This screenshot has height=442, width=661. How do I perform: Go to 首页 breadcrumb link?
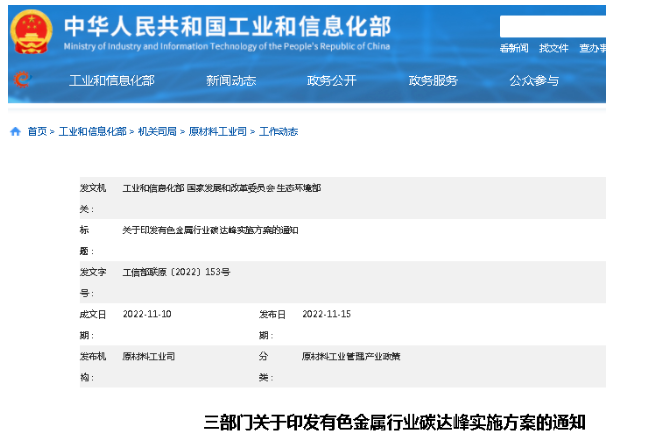point(37,132)
